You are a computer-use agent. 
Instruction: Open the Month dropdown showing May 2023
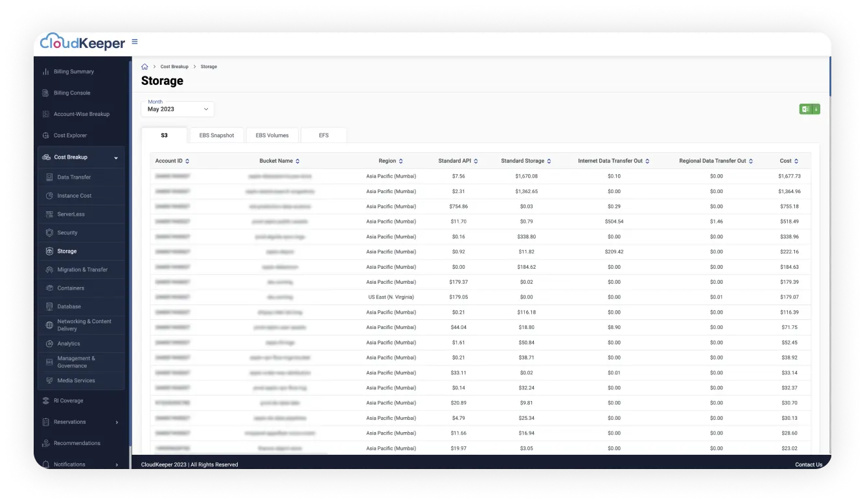[178, 109]
